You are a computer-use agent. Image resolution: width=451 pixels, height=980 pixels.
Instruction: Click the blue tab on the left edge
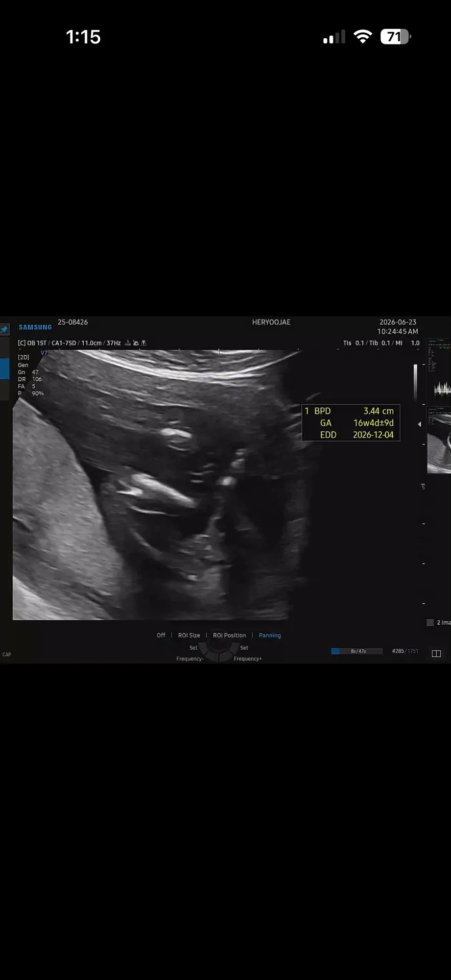[x=5, y=369]
